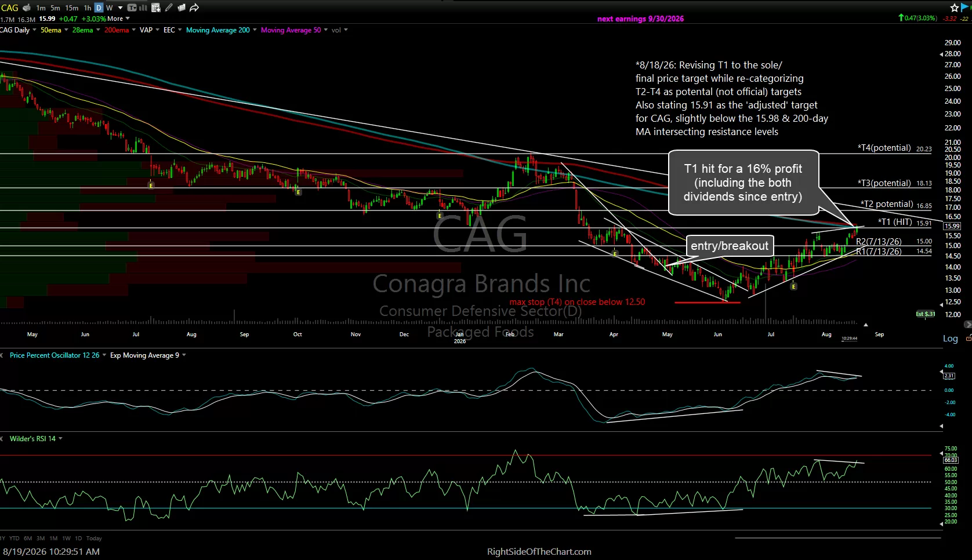Click the E earnings marker under Oct
Screen dimensions: 972x560
(298, 192)
